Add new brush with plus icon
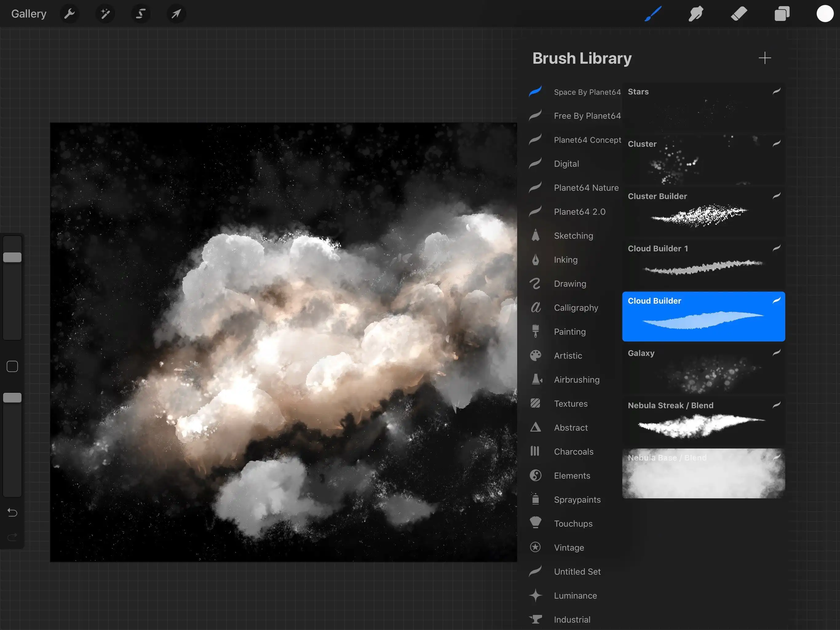The width and height of the screenshot is (840, 630). click(764, 58)
